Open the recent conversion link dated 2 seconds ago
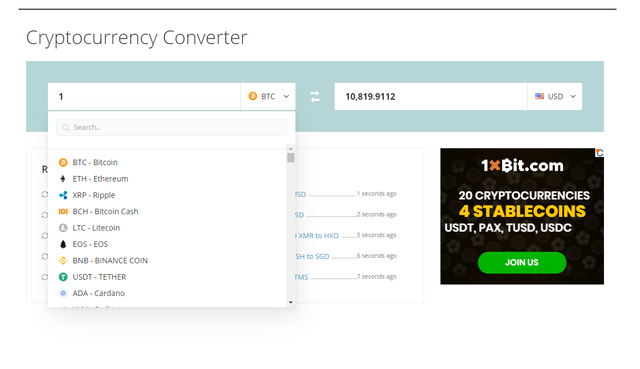The height and width of the screenshot is (369, 640). pyautogui.click(x=300, y=215)
